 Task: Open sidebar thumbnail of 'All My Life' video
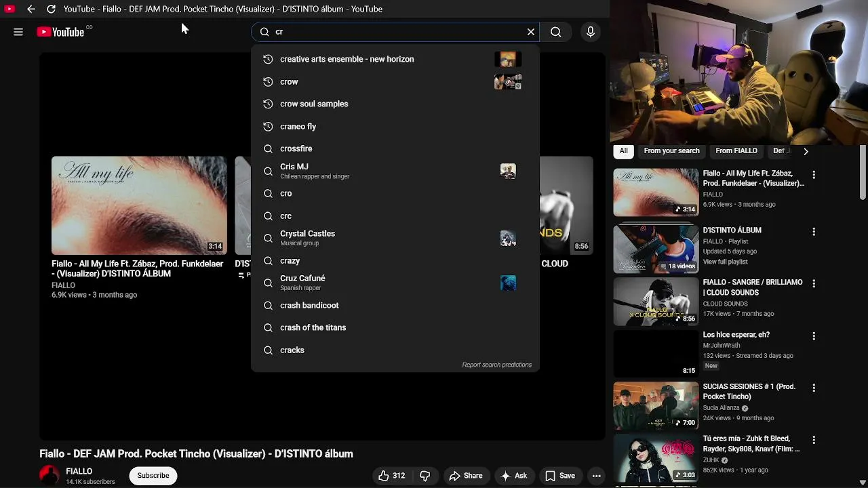pos(656,192)
